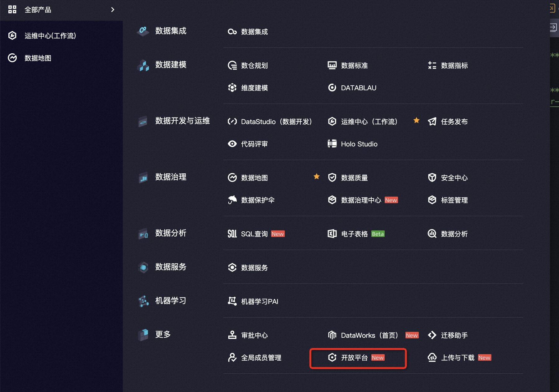Open DataStudio (数据开发) link

tap(276, 122)
